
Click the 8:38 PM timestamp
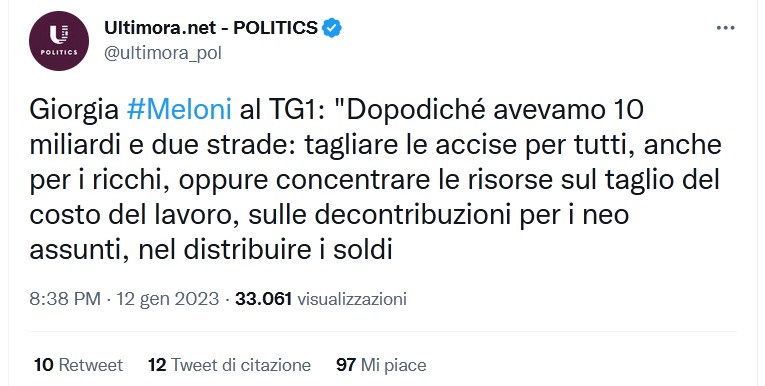point(65,299)
